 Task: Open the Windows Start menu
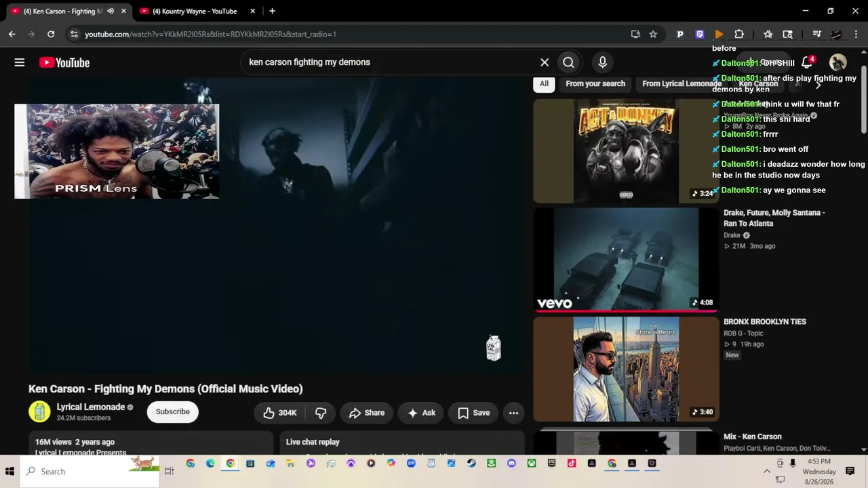[9, 471]
